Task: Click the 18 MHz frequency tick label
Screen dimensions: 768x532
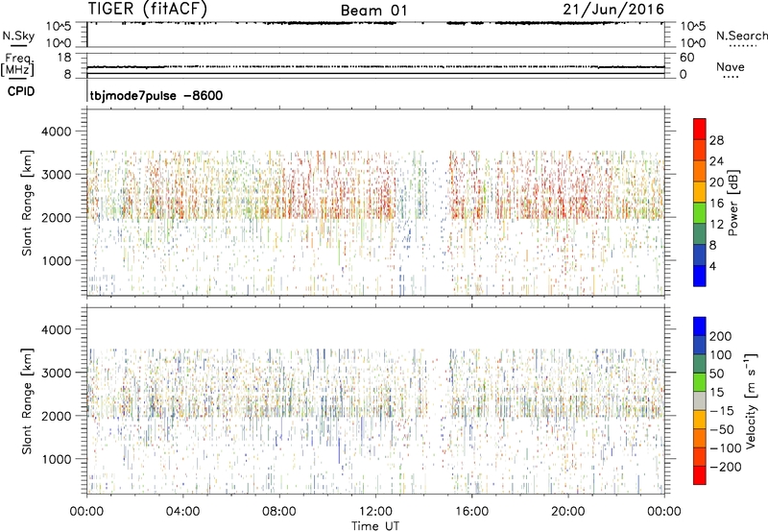Action: [64, 58]
